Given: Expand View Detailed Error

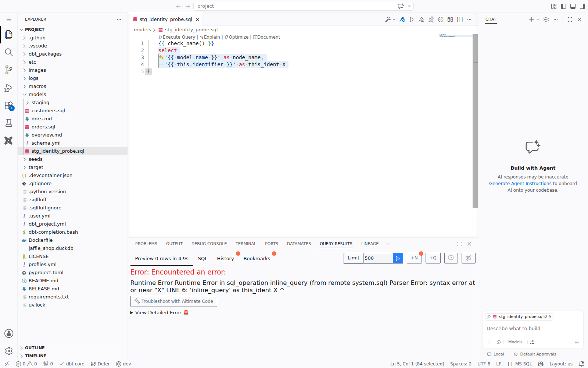Looking at the screenshot, I should point(159,313).
